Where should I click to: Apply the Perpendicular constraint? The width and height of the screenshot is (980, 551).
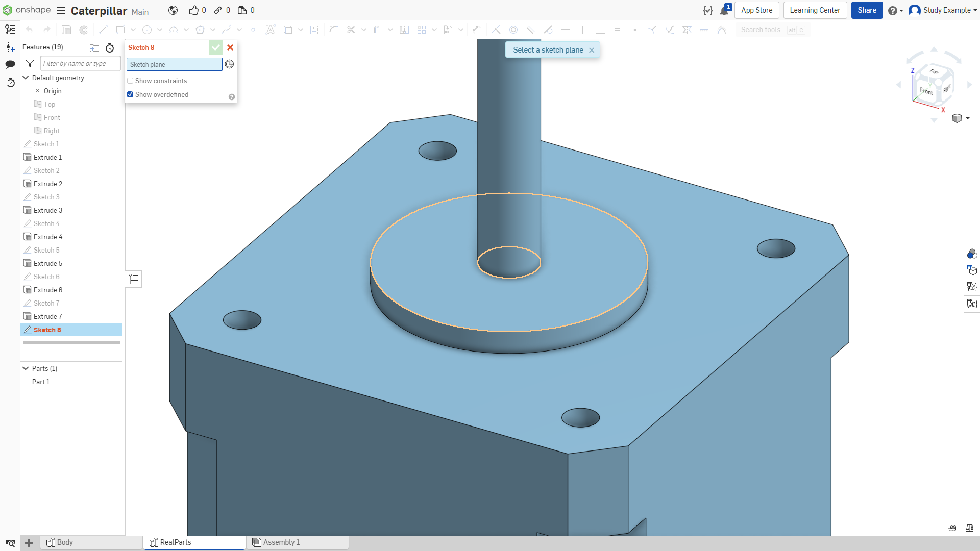point(600,30)
